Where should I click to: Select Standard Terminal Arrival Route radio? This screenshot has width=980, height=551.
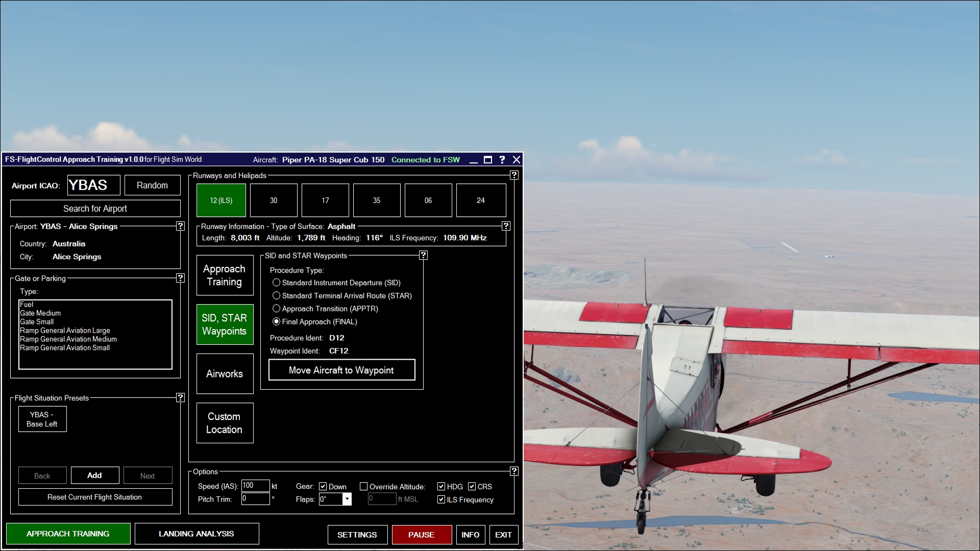click(276, 295)
